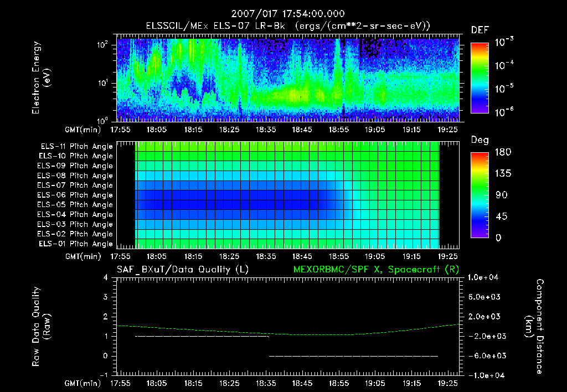Click the 18:55 time label under spectrogram
Viewport: 567px width, 392px height.
339,130
